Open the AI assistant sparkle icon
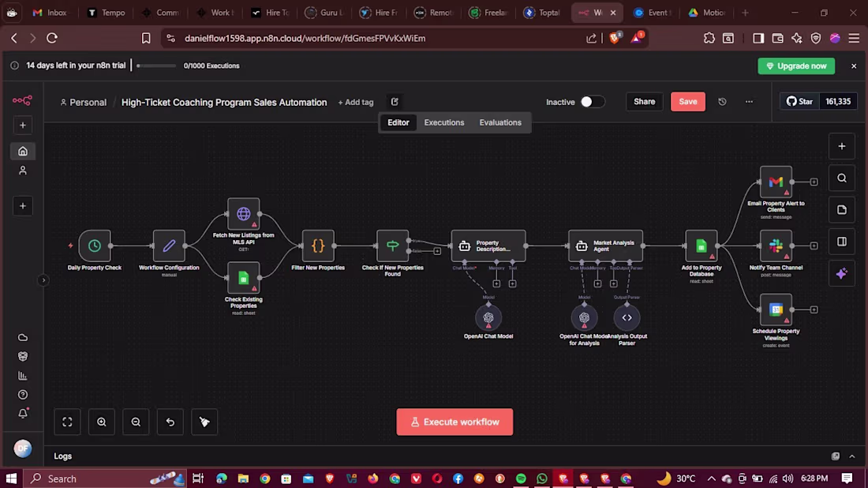 click(842, 274)
